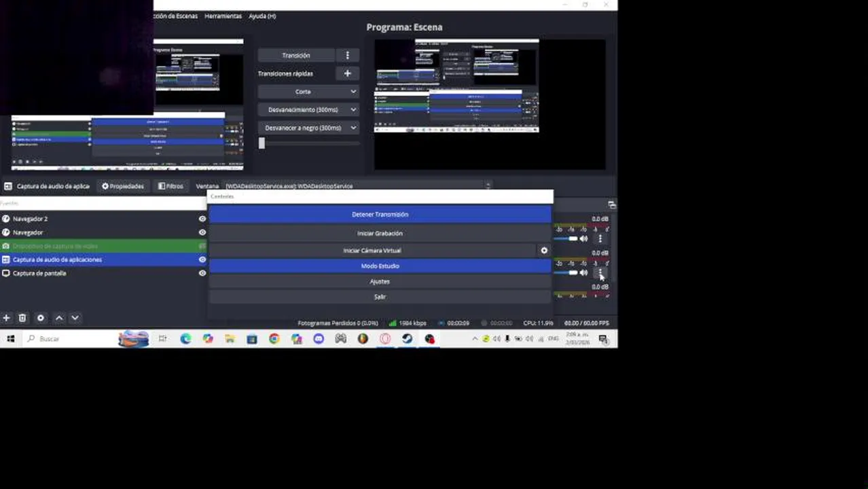
Task: Expand Desvanecimiento (300ms) dropdown
Action: coord(308,109)
